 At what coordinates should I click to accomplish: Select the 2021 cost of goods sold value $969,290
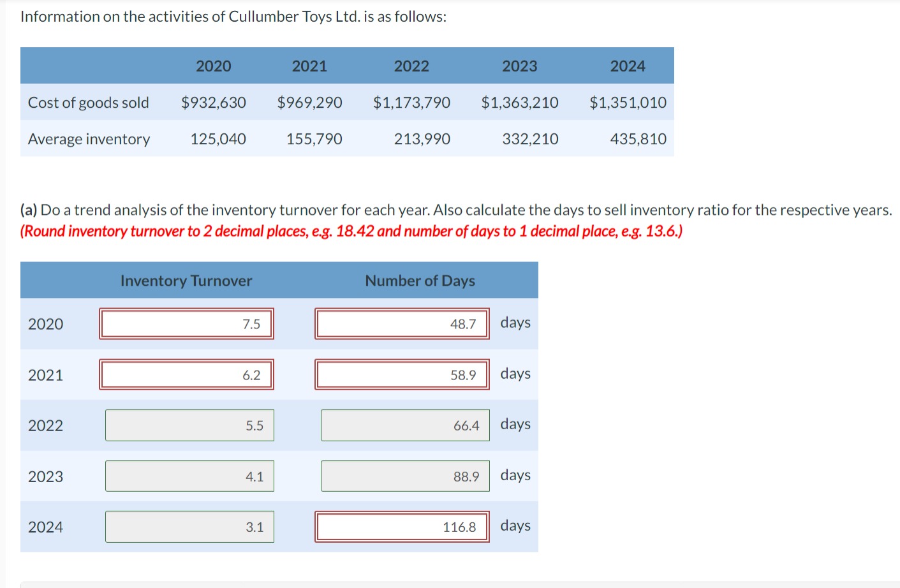pyautogui.click(x=309, y=103)
